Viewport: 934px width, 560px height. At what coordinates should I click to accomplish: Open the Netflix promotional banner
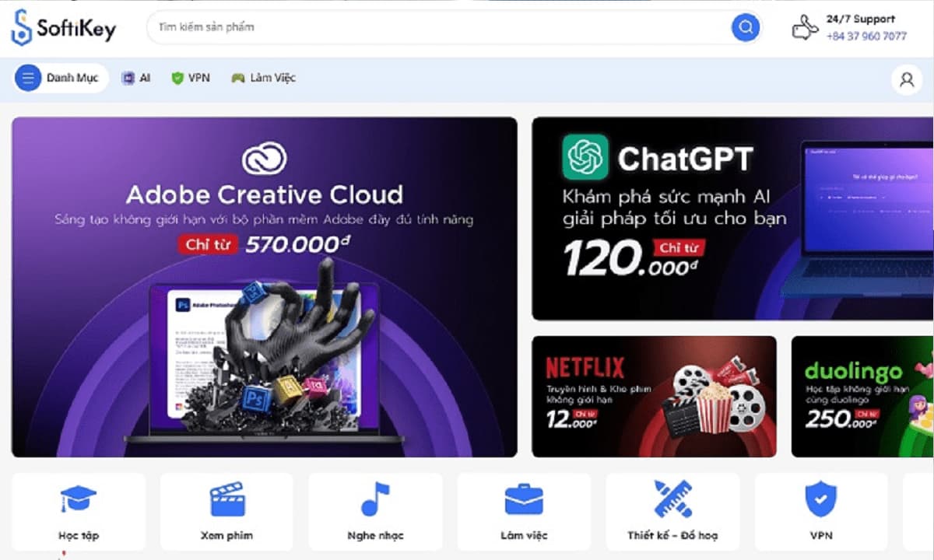coord(654,397)
